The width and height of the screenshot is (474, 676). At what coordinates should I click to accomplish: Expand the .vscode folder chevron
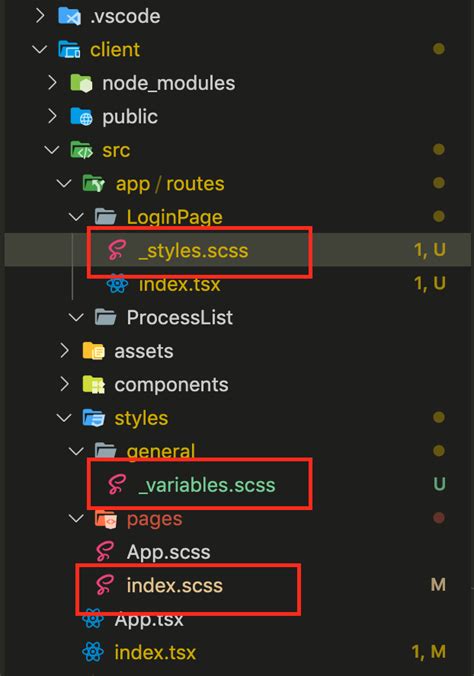[40, 16]
